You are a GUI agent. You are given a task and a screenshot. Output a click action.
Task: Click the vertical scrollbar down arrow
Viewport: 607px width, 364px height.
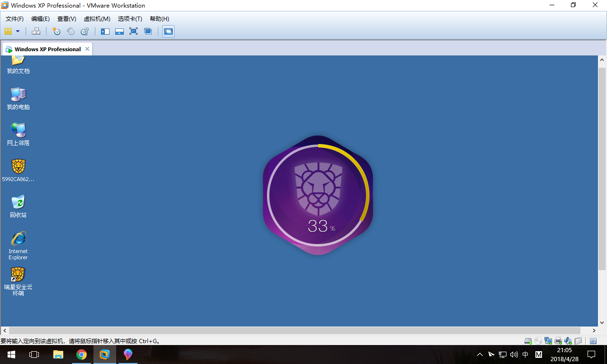pos(602,322)
